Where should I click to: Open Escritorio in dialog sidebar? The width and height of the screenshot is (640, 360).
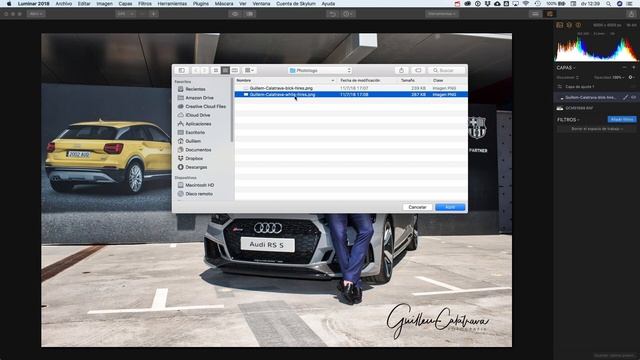coord(195,132)
